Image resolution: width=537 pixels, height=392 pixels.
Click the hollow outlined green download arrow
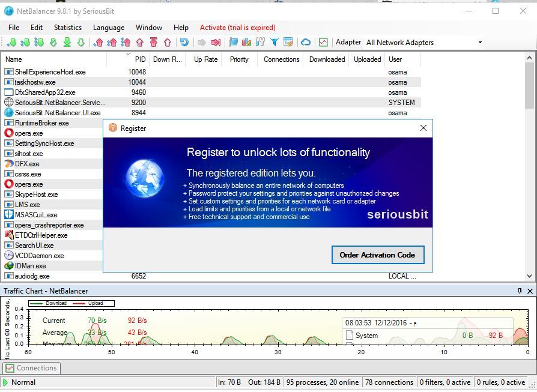81,43
